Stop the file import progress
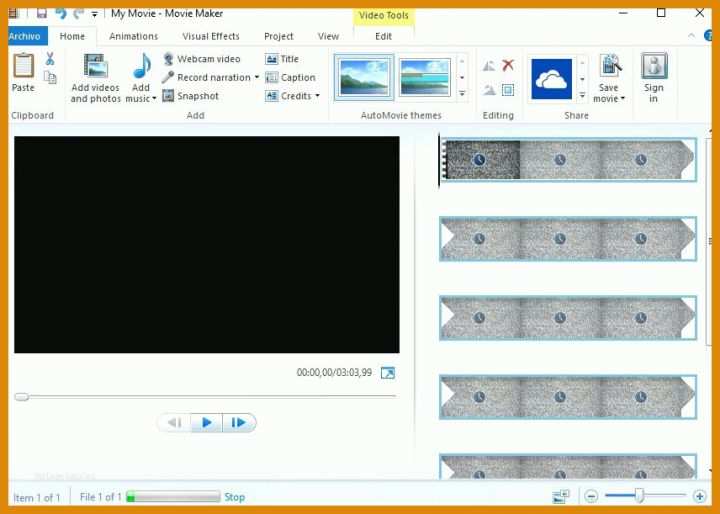Screen dimensions: 720x514 (235, 497)
